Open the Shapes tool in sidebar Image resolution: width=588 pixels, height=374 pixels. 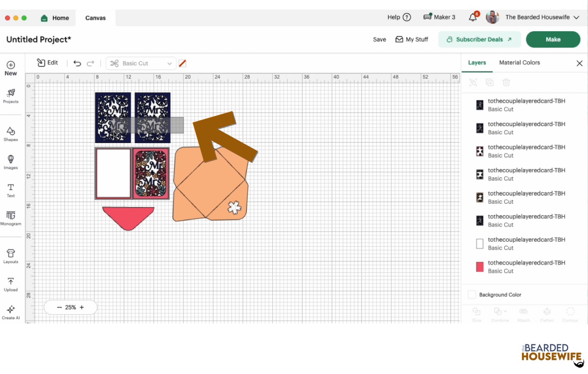11,134
